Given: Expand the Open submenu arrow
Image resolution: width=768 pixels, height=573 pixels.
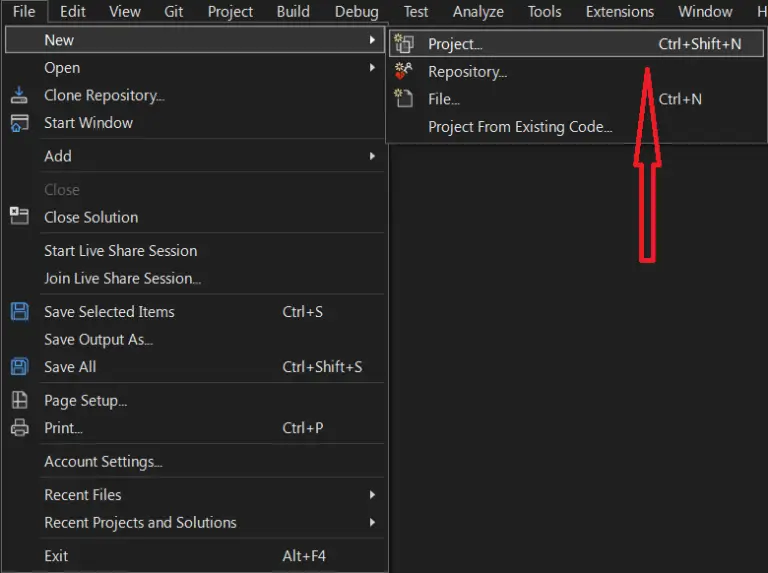Looking at the screenshot, I should tap(372, 68).
